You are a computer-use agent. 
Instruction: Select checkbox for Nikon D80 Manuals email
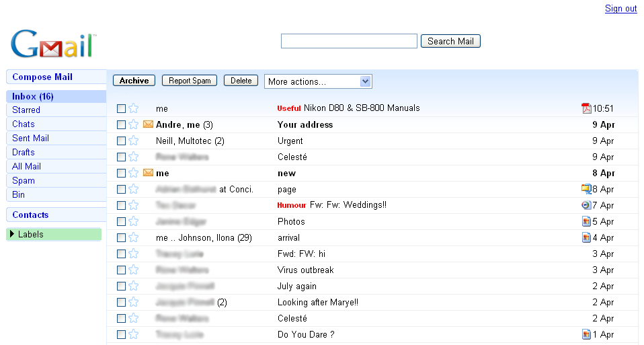[x=121, y=108]
